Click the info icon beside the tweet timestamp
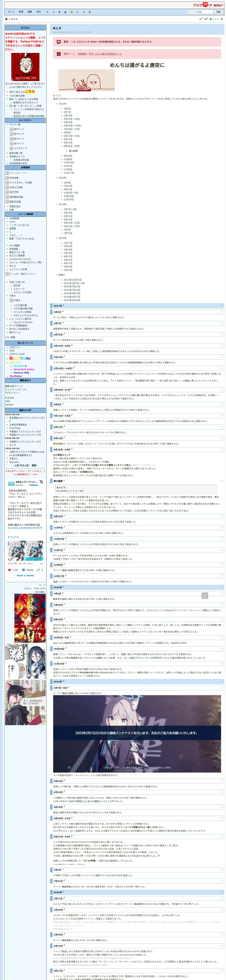The height and width of the screenshot is (980, 226). pos(42,563)
